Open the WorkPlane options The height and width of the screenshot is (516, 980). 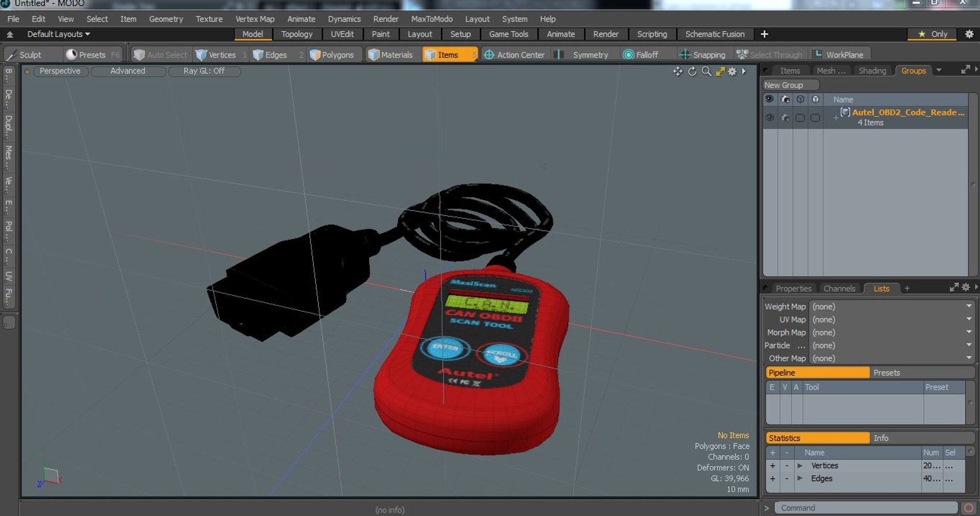(839, 55)
